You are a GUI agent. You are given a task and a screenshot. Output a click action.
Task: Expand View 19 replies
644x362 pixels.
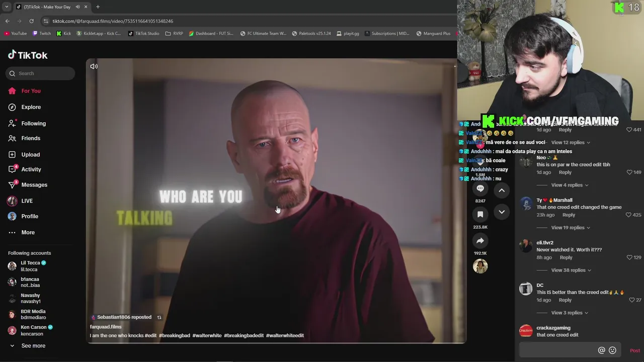pyautogui.click(x=571, y=228)
